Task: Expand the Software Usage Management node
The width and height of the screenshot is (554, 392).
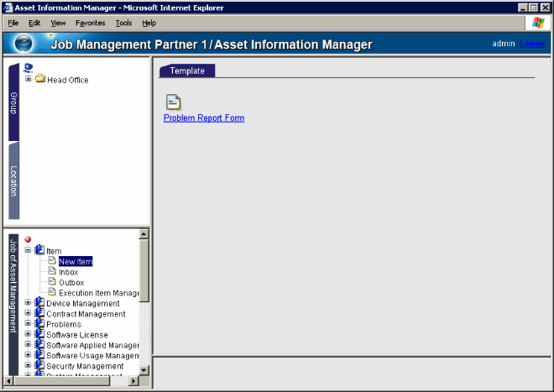Action: (28, 354)
